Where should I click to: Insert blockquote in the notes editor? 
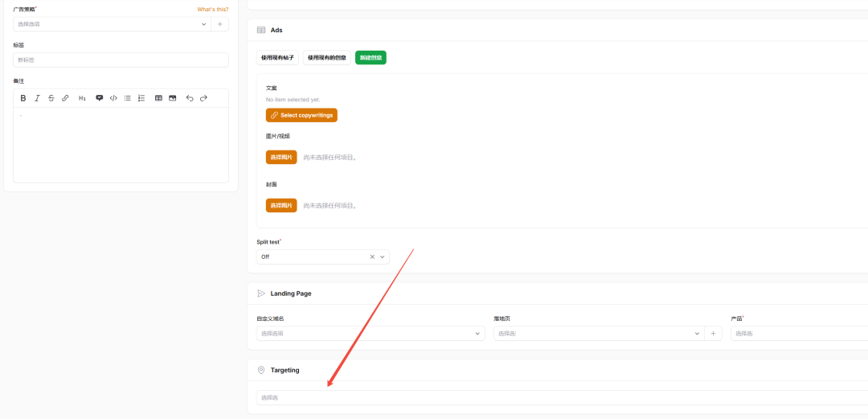[x=100, y=98]
